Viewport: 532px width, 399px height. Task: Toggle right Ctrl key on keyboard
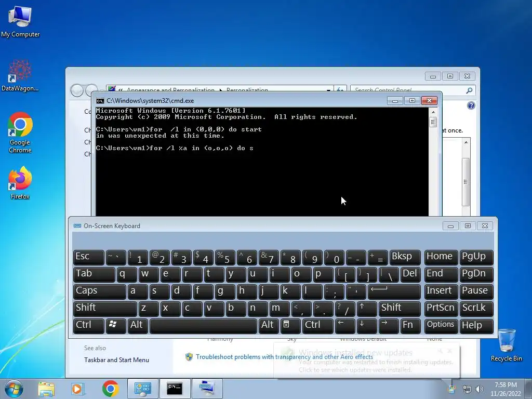[317, 325]
